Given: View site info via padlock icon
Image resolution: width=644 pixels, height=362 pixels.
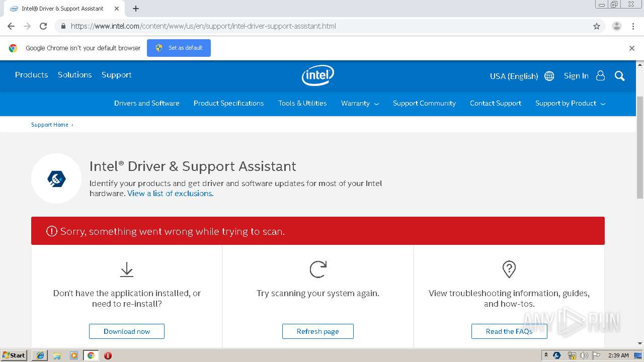Looking at the screenshot, I should coord(63,26).
